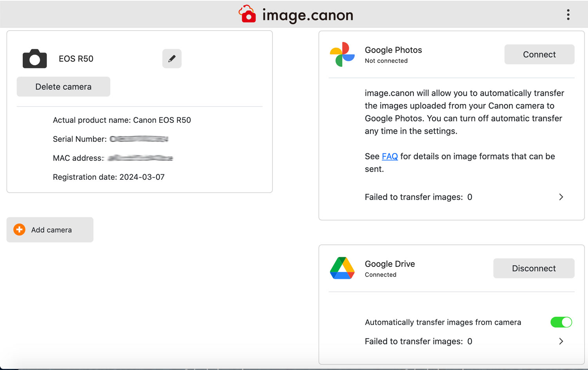Click the Google Photos pinwheel icon
This screenshot has width=588, height=370.
point(342,55)
